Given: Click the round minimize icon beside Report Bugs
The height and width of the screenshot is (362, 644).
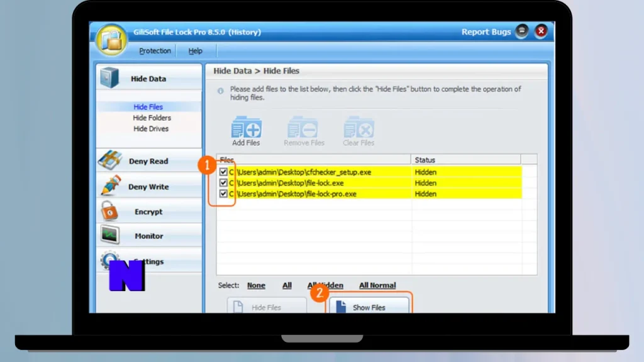Looking at the screenshot, I should [522, 31].
